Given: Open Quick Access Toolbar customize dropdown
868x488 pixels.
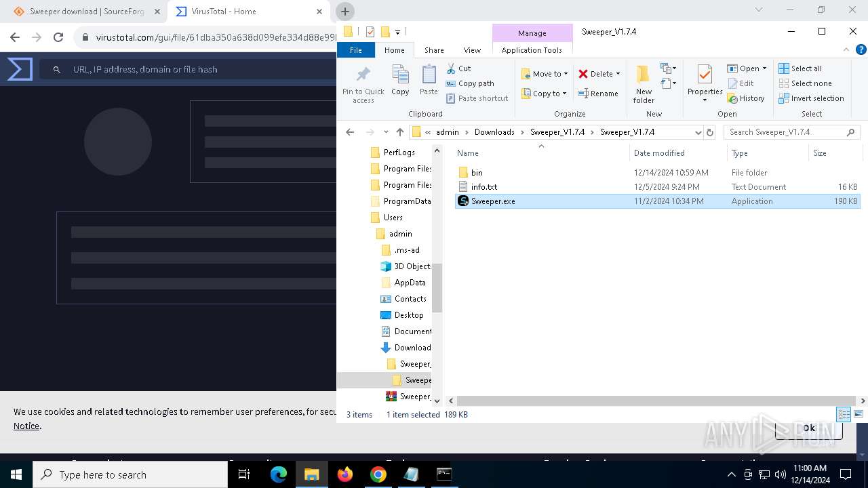Looking at the screenshot, I should click(397, 32).
